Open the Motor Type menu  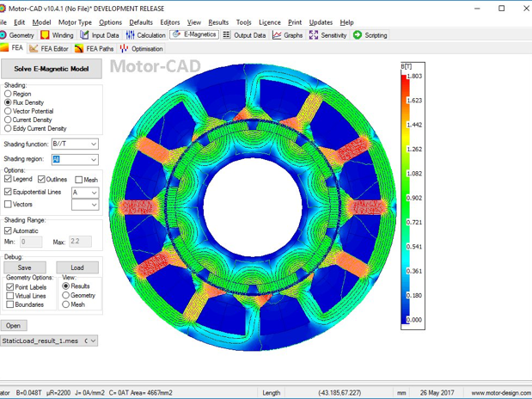[x=75, y=22]
